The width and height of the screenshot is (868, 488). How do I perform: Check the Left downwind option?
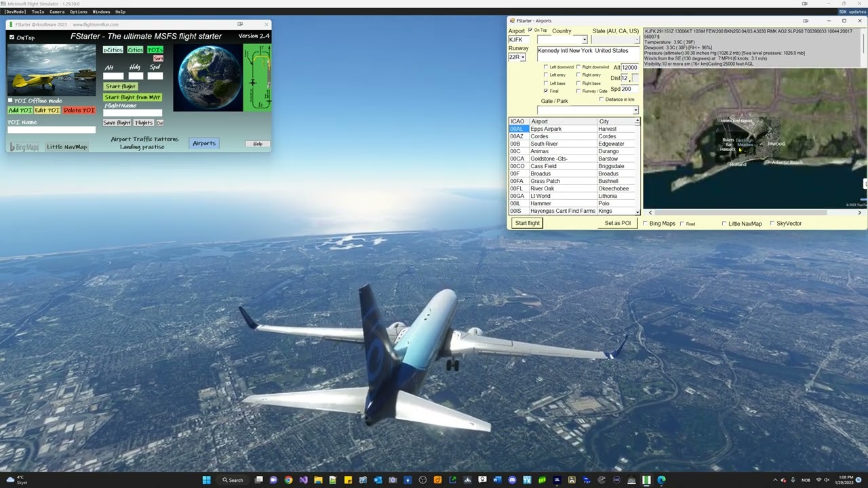coord(546,67)
